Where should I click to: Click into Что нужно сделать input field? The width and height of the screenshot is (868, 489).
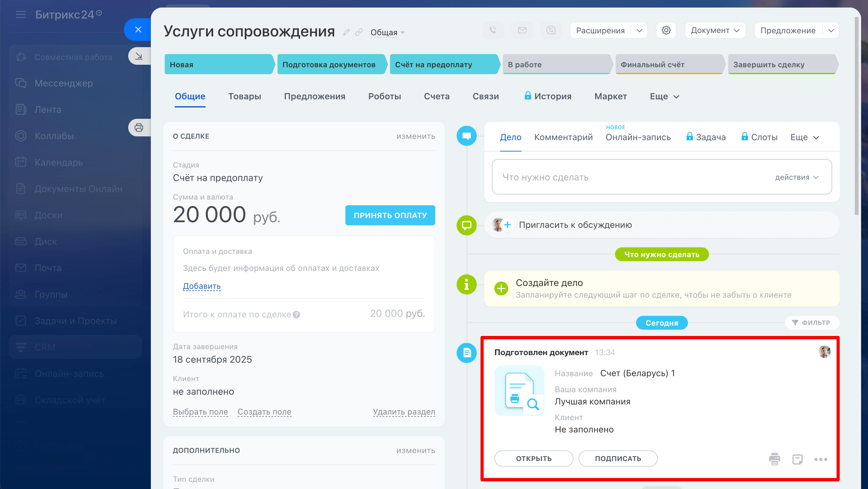click(662, 177)
